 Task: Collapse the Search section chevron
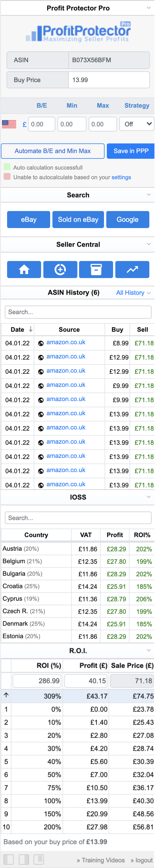(148, 195)
